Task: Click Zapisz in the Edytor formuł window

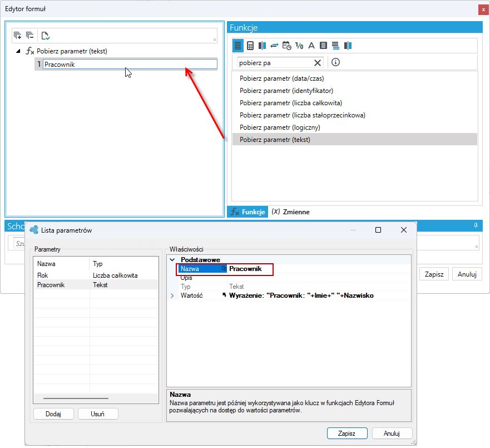Action: pyautogui.click(x=434, y=274)
